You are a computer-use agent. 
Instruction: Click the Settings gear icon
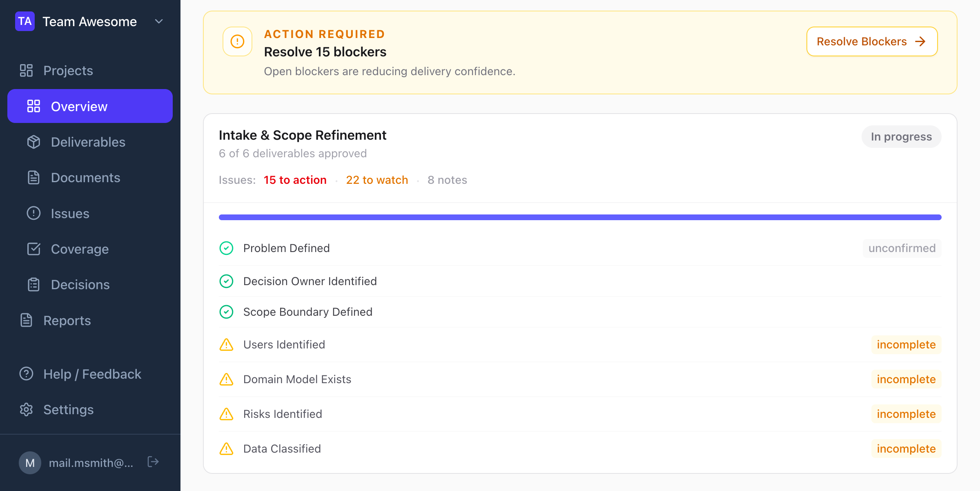[26, 409]
